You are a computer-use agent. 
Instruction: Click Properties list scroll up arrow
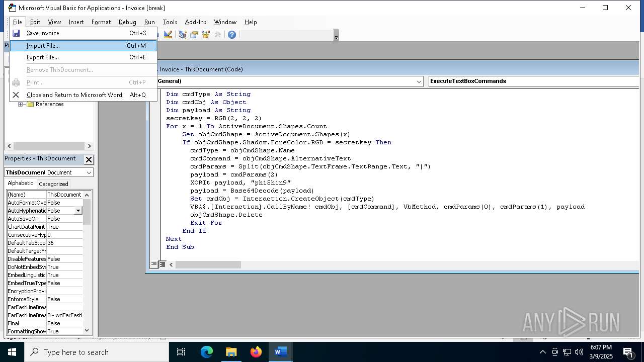click(x=87, y=195)
